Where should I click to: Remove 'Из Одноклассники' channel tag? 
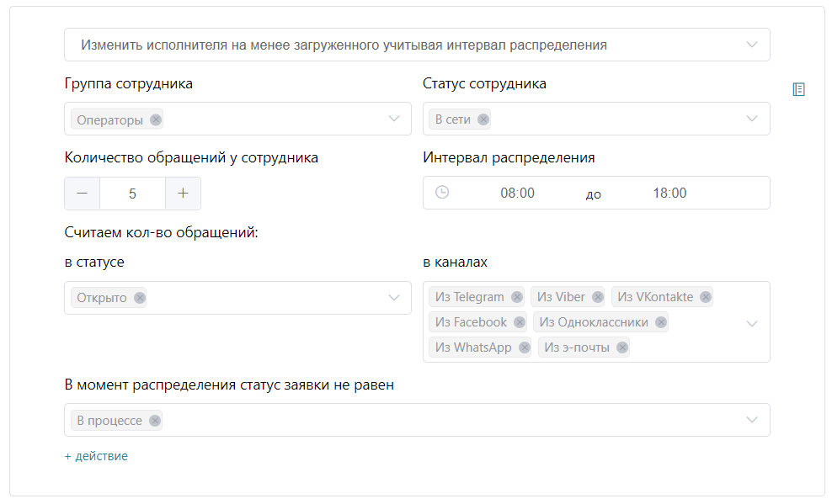pyautogui.click(x=661, y=322)
